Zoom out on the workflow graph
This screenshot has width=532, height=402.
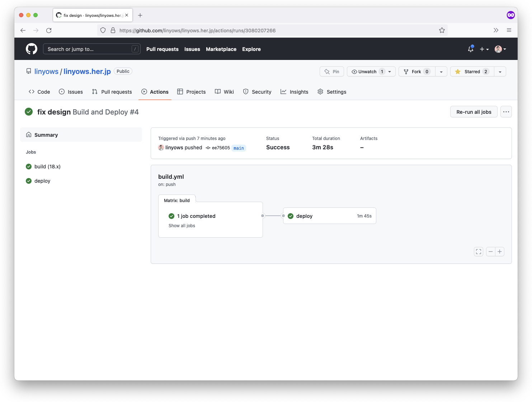pyautogui.click(x=490, y=251)
